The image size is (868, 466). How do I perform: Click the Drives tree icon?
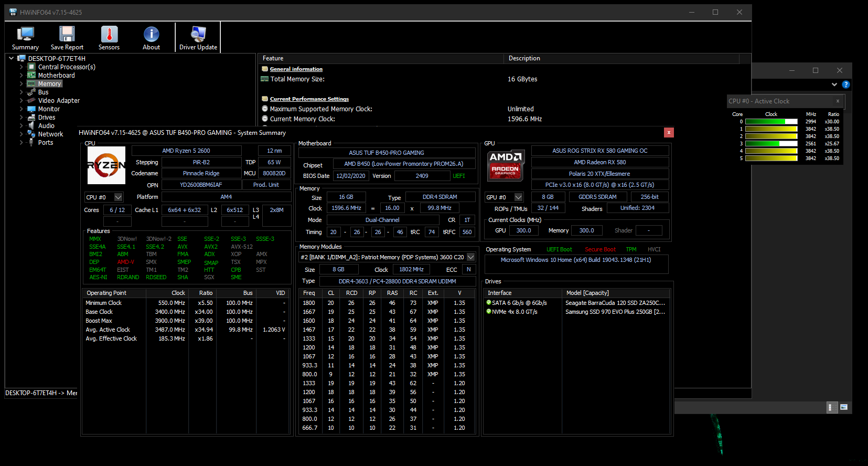point(31,117)
